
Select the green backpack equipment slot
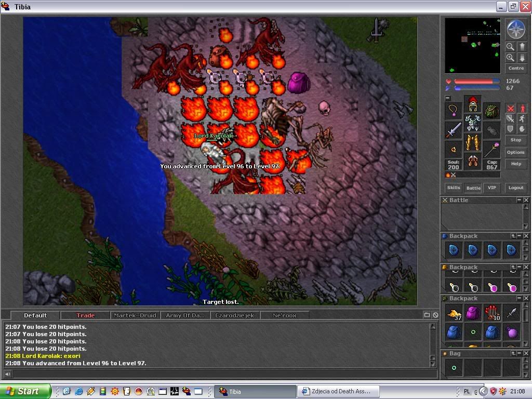tap(491, 111)
